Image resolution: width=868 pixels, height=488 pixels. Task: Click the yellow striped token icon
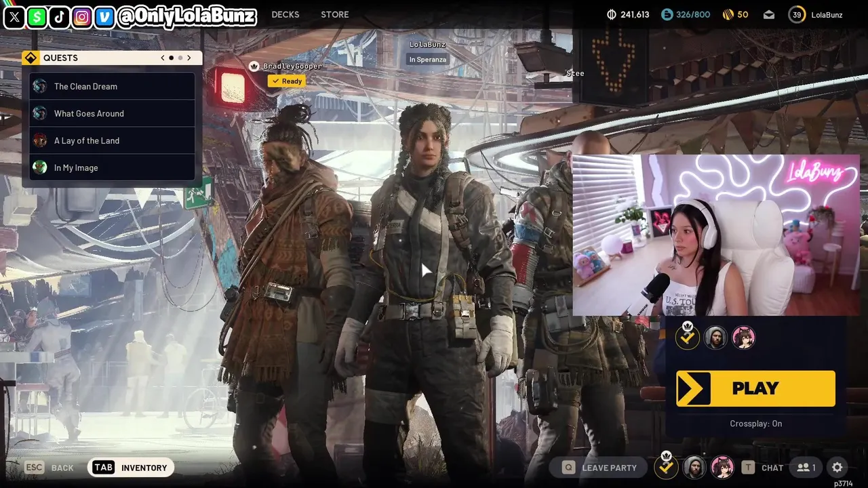728,14
